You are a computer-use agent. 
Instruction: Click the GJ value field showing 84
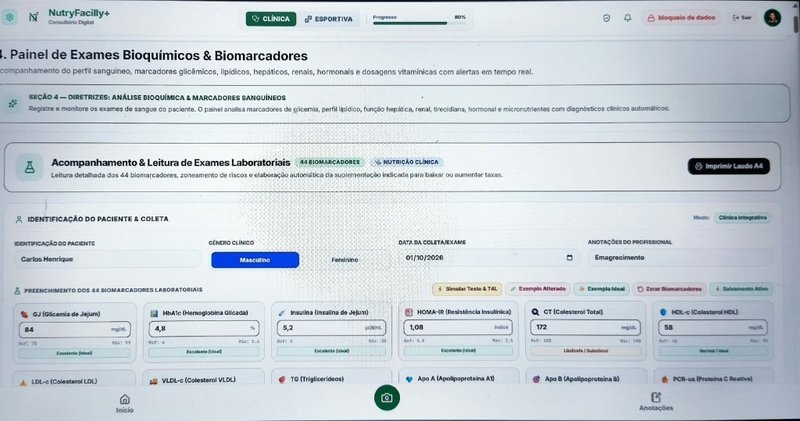point(74,330)
